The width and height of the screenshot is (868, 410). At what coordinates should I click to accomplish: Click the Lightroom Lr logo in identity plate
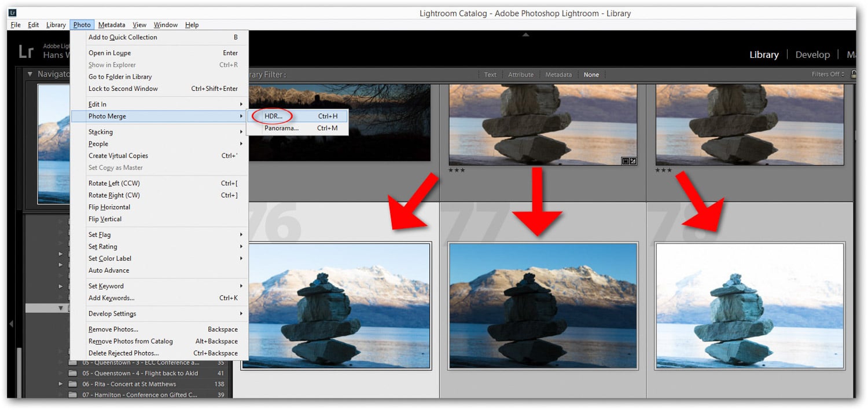point(26,51)
